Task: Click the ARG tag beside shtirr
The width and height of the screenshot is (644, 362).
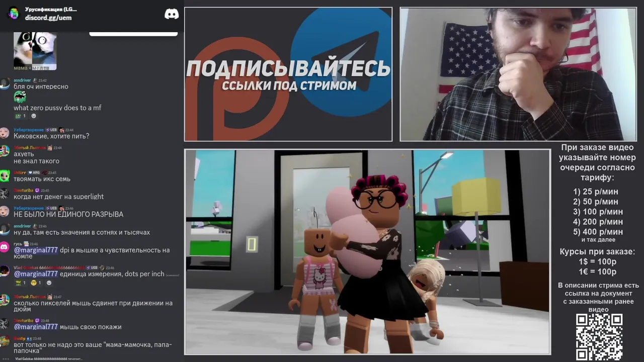Action: pyautogui.click(x=34, y=172)
